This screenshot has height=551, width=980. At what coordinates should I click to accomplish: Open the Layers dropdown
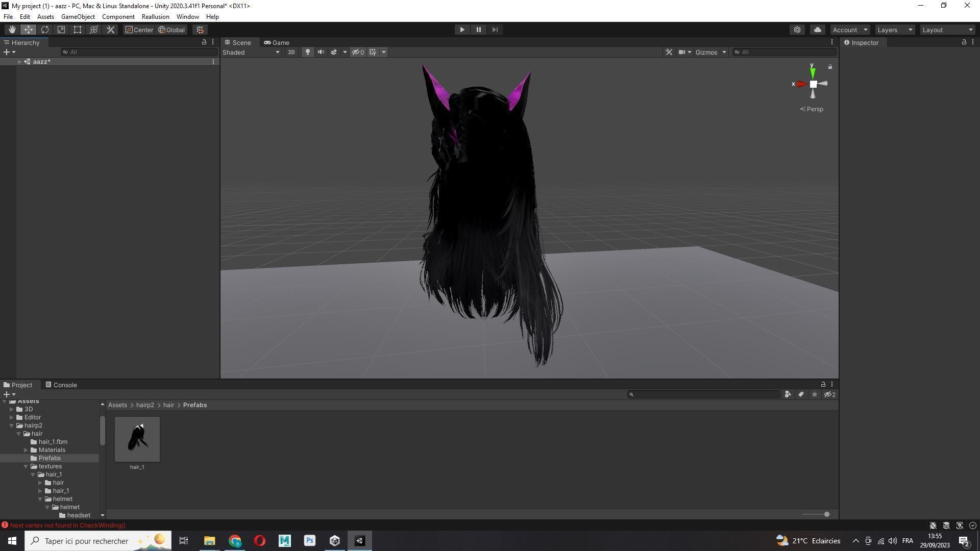click(x=894, y=30)
